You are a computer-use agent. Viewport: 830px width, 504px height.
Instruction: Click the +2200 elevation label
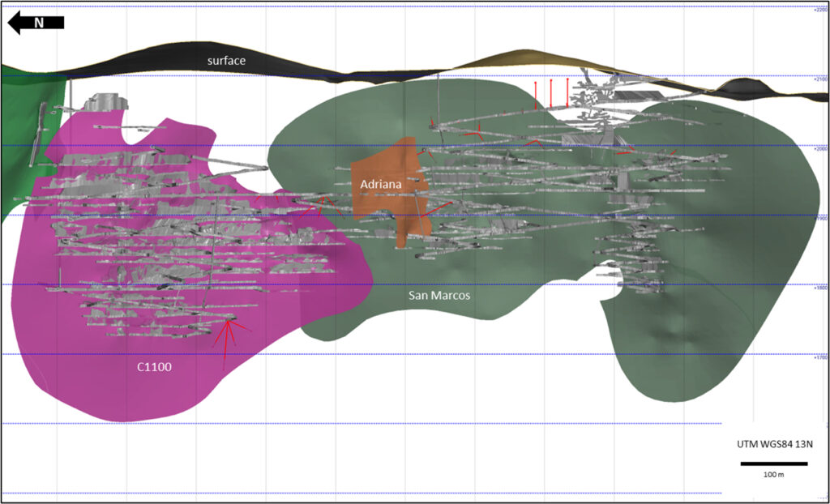pyautogui.click(x=819, y=10)
